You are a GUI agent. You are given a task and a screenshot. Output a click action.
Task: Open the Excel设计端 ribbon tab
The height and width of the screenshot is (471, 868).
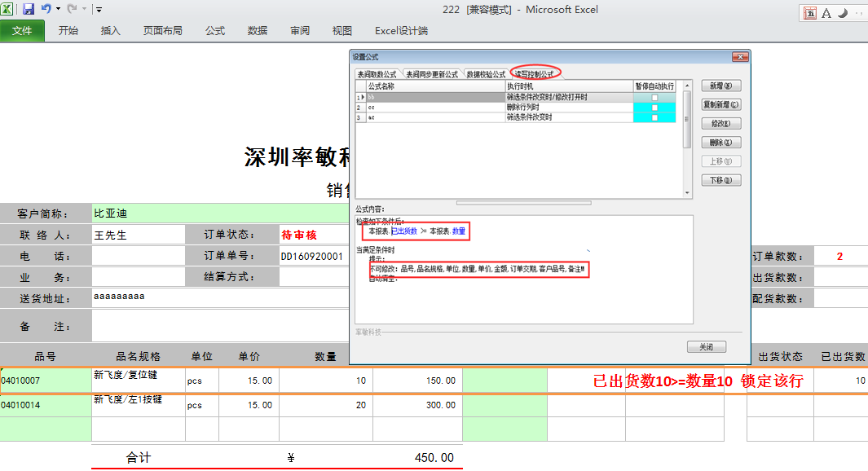[x=401, y=30]
